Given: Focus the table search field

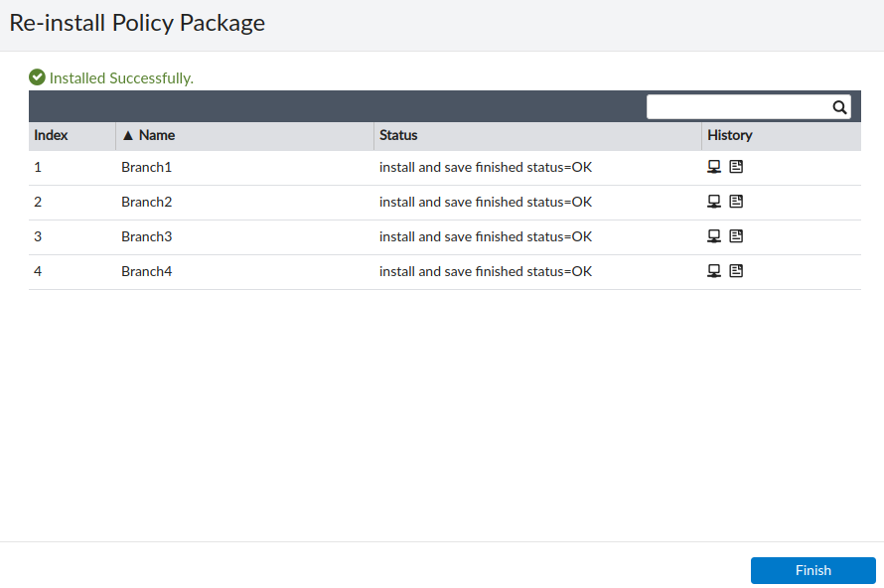Looking at the screenshot, I should click(x=738, y=107).
